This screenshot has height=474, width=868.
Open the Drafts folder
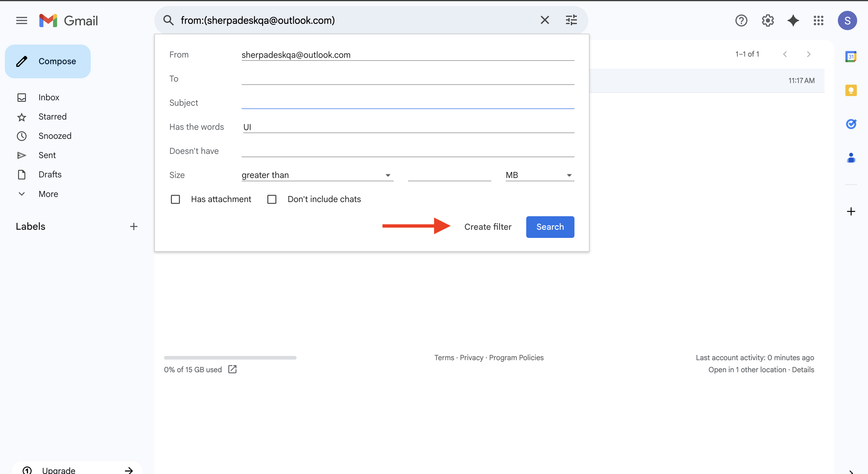pos(50,174)
